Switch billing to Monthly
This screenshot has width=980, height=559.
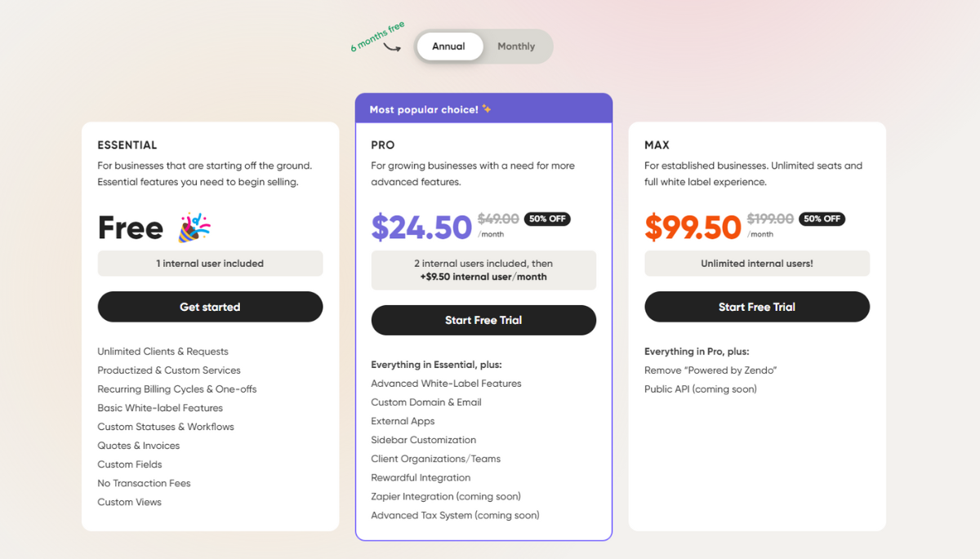coord(516,47)
